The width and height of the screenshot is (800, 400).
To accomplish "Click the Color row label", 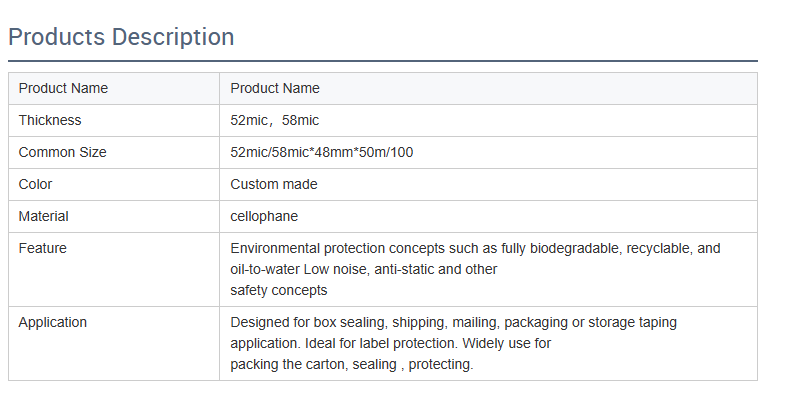I will 35,184.
